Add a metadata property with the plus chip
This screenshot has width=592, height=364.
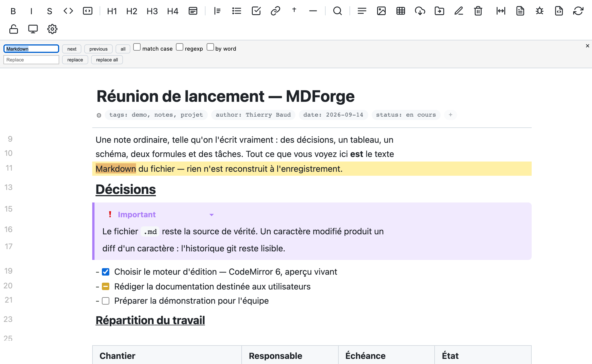coord(451,115)
